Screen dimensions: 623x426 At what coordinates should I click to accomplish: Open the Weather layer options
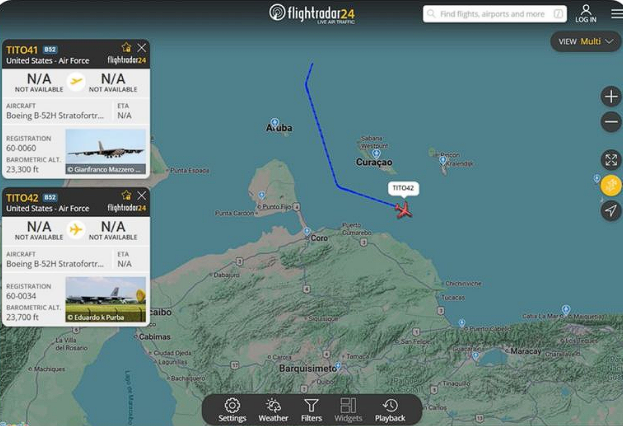click(x=273, y=410)
